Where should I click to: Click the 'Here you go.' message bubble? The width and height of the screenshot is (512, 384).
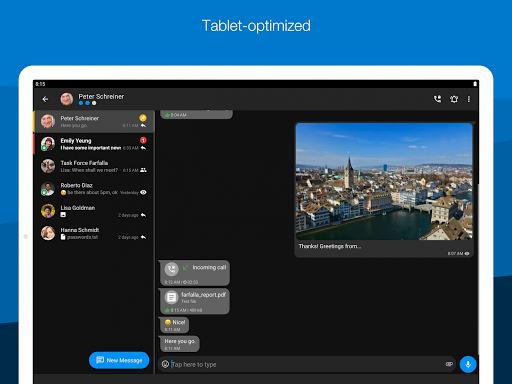point(179,344)
